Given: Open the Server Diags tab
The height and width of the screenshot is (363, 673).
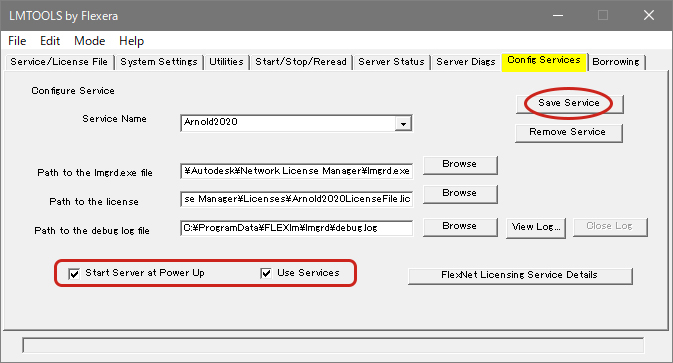Looking at the screenshot, I should point(466,62).
